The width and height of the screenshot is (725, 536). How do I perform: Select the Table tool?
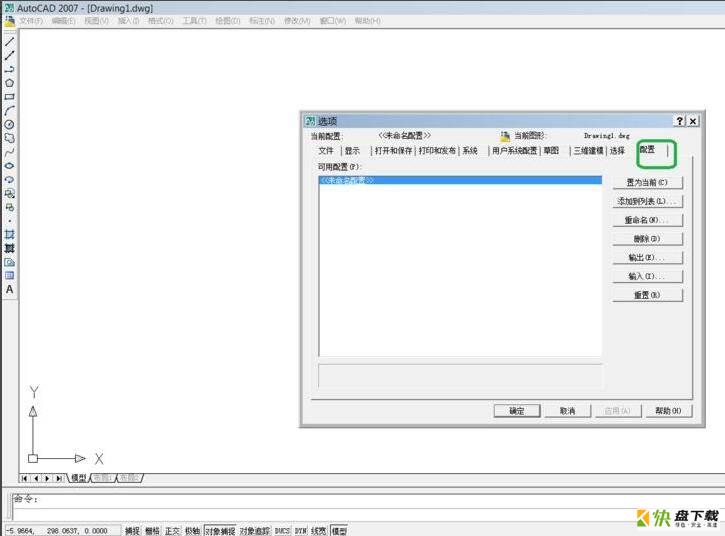click(x=9, y=276)
